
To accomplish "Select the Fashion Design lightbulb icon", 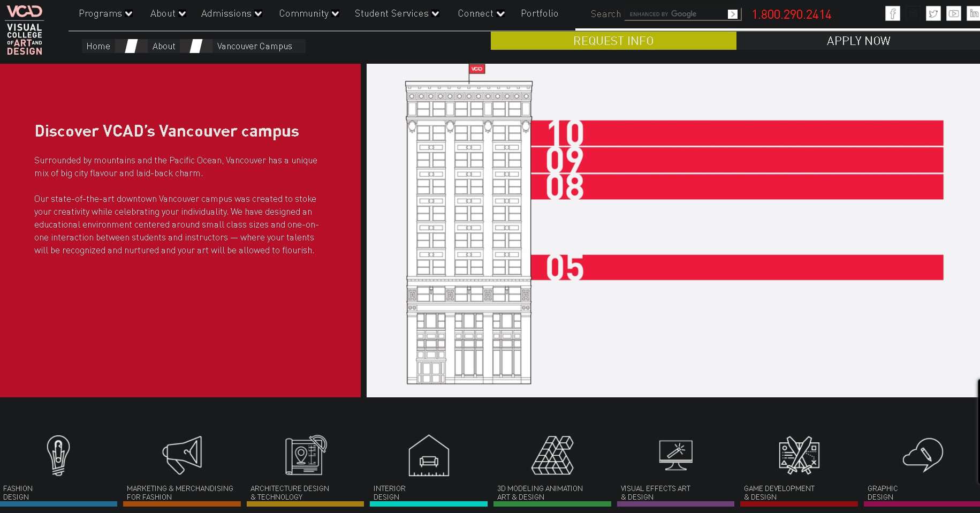I will pyautogui.click(x=58, y=455).
